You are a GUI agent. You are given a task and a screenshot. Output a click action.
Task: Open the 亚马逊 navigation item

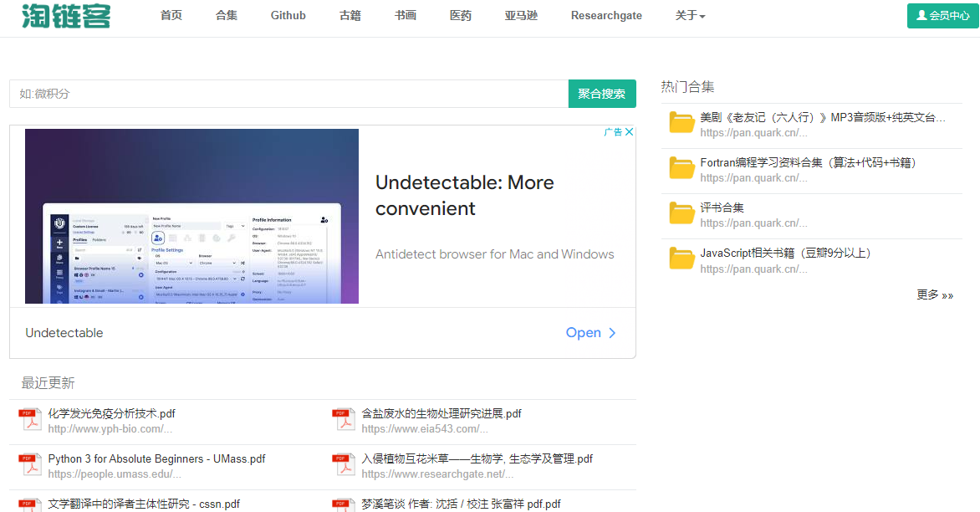click(x=521, y=16)
